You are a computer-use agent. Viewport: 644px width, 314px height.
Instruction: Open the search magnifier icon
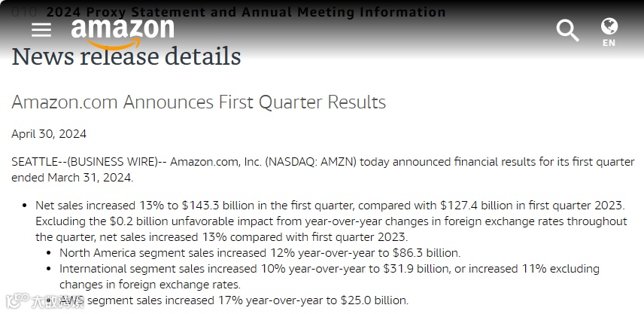click(567, 31)
